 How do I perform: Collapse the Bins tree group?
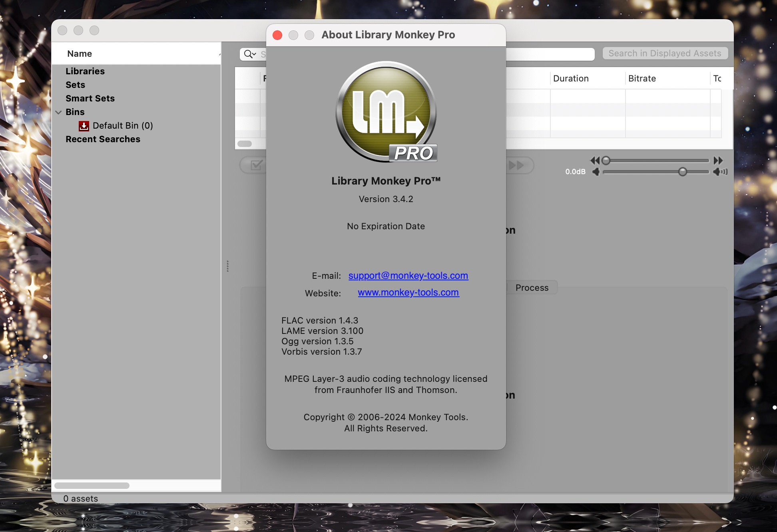tap(58, 112)
